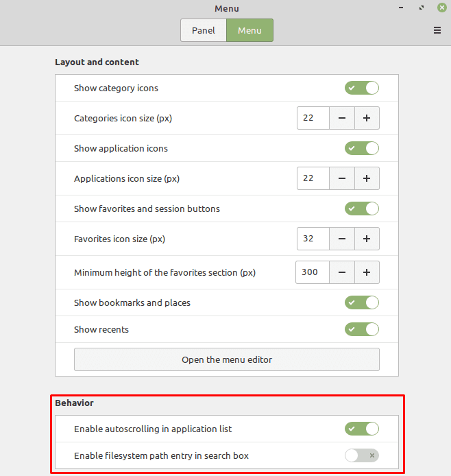Turn off Show bookmarks and places
451x476 pixels.
pos(362,302)
